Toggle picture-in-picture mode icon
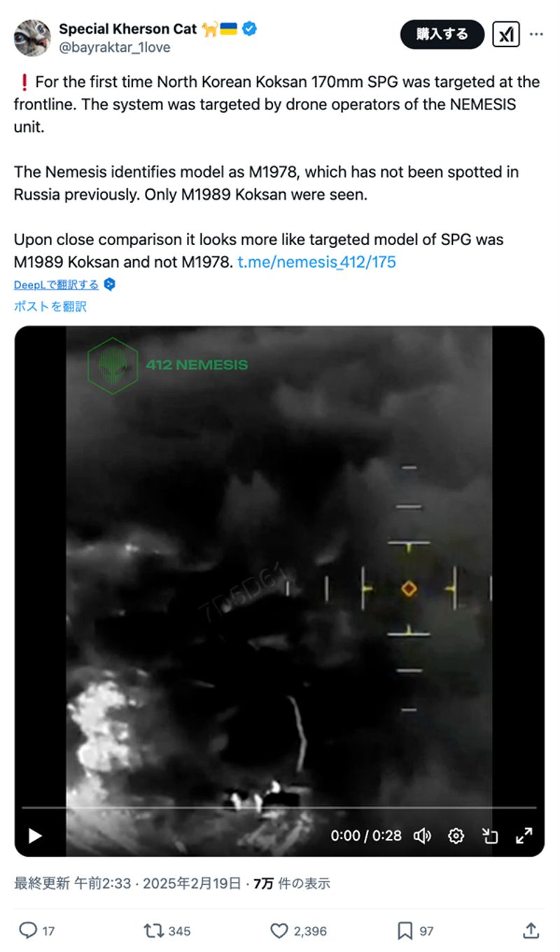Viewport: 560px width, 952px height. click(490, 836)
